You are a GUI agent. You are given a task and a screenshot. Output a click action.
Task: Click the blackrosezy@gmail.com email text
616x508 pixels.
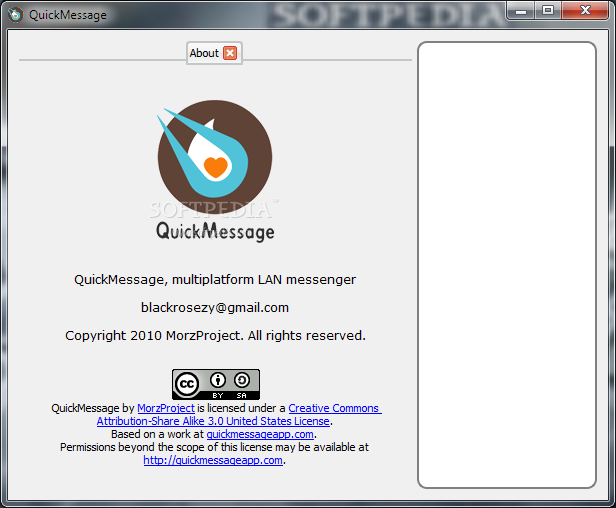coord(215,307)
